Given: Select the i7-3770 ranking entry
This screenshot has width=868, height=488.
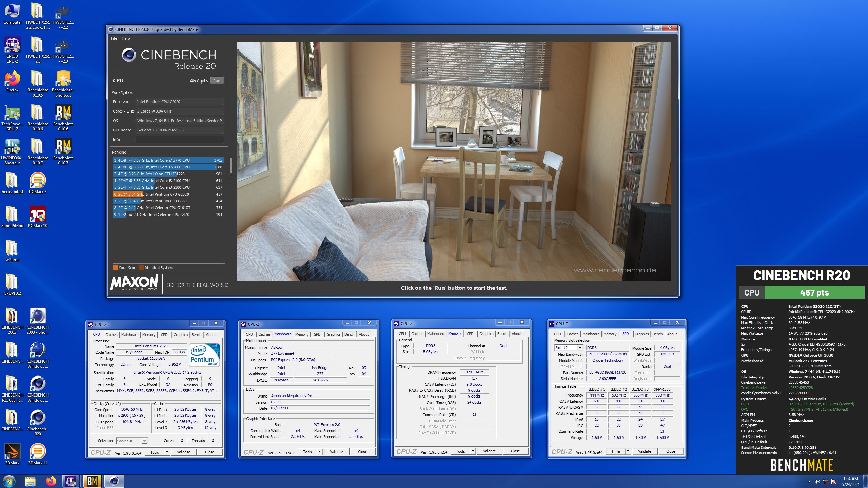Looking at the screenshot, I should pyautogui.click(x=168, y=160).
